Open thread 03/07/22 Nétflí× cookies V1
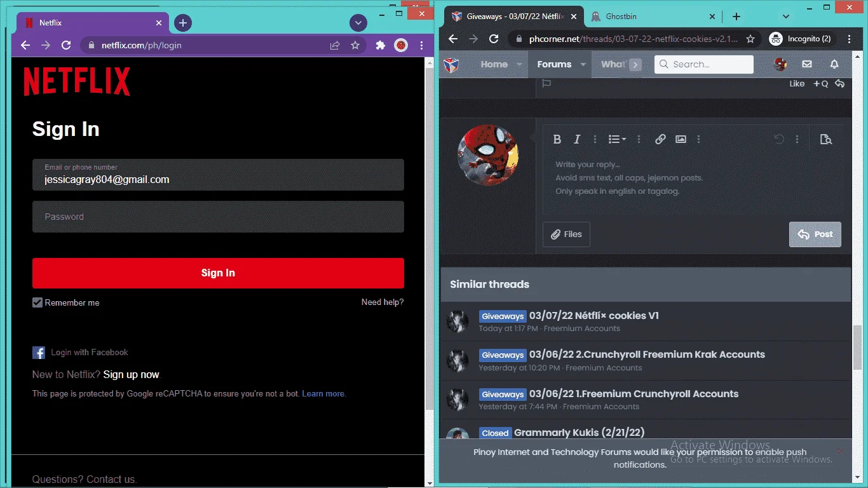Screen dimensions: 868x488 coord(593,315)
